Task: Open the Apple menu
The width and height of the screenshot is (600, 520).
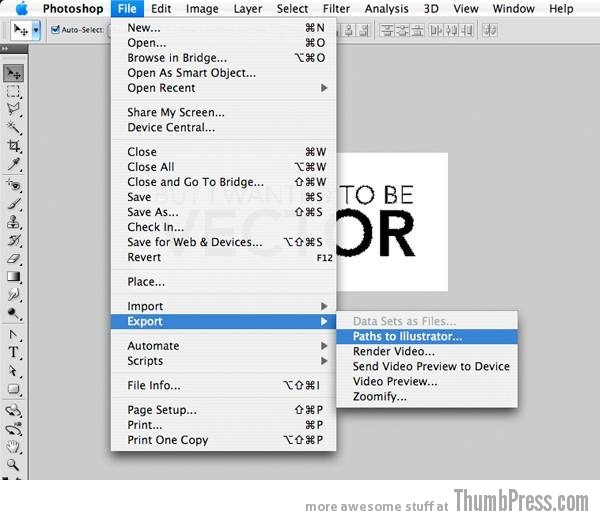Action: coord(22,8)
